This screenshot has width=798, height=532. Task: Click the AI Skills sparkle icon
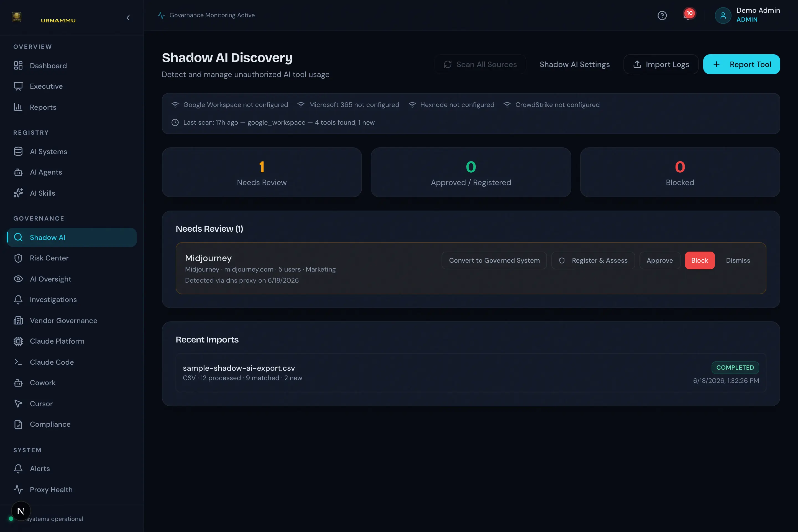coord(18,193)
